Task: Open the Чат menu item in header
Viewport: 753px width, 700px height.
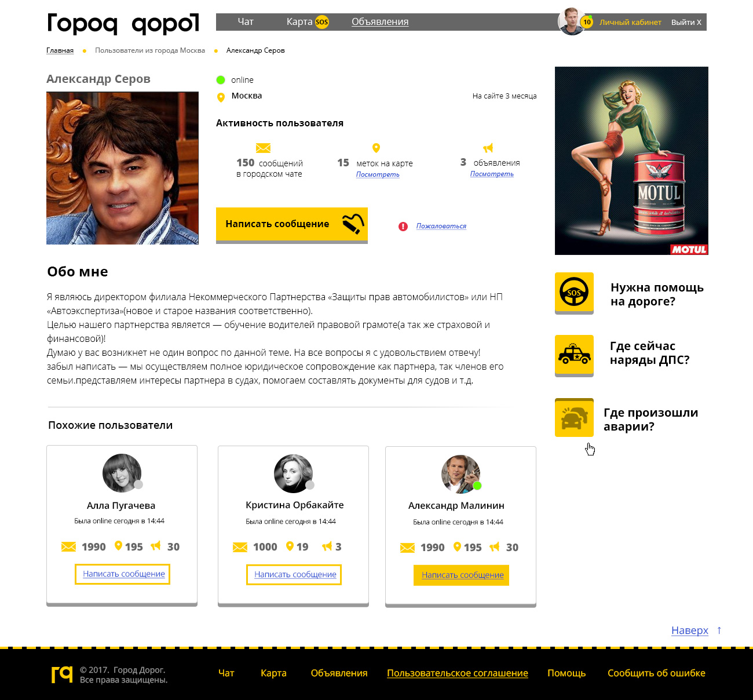Action: pos(246,21)
